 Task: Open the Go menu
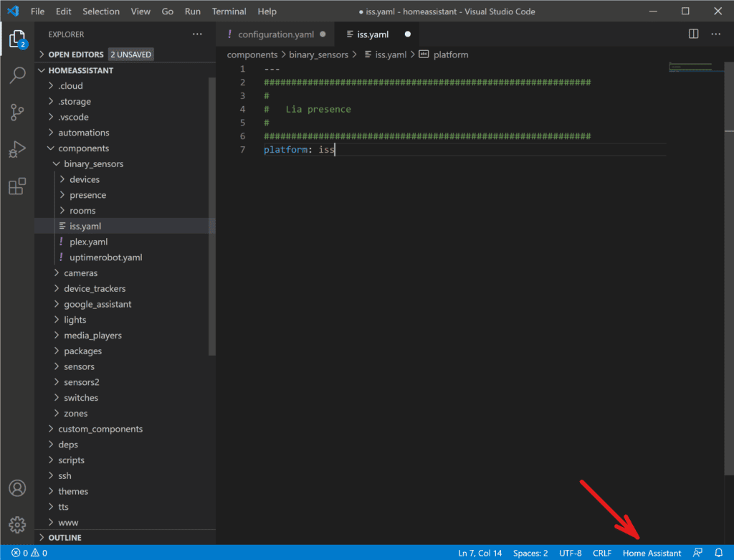(x=168, y=11)
